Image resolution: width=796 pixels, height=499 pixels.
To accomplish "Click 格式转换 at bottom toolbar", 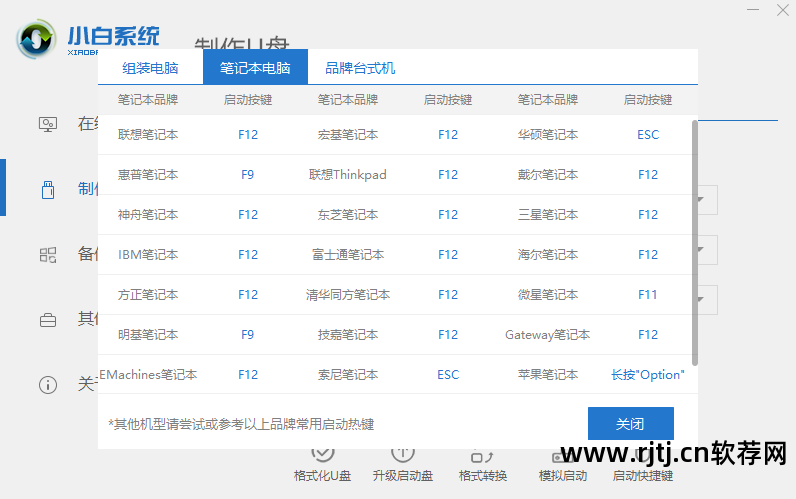I will point(483,476).
